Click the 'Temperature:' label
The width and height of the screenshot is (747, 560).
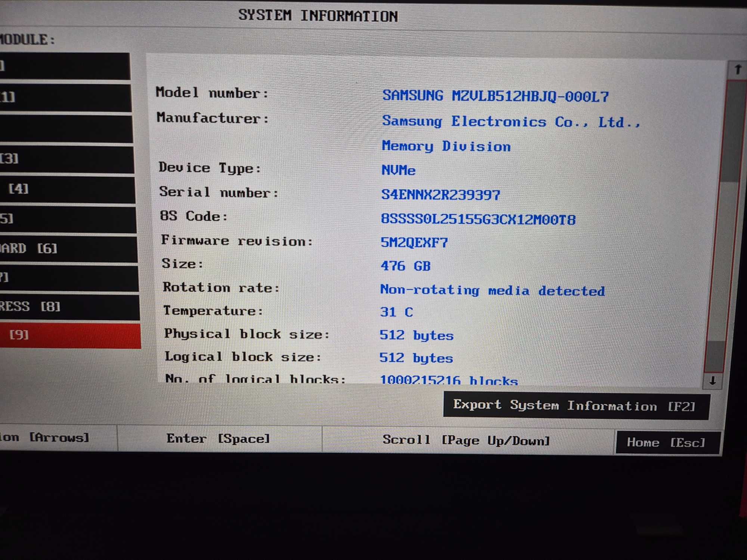coord(213,310)
